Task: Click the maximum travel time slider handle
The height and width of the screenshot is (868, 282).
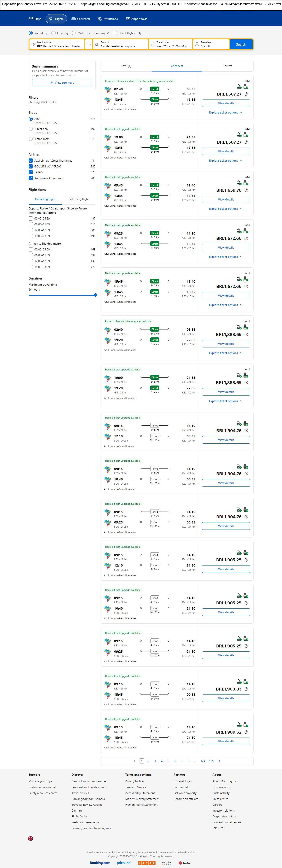Action: (x=95, y=295)
